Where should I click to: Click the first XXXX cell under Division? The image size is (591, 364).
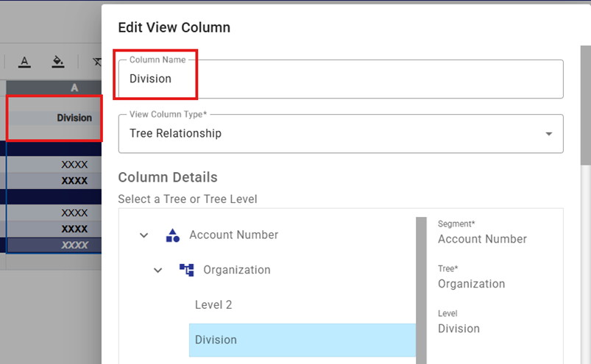(x=54, y=165)
